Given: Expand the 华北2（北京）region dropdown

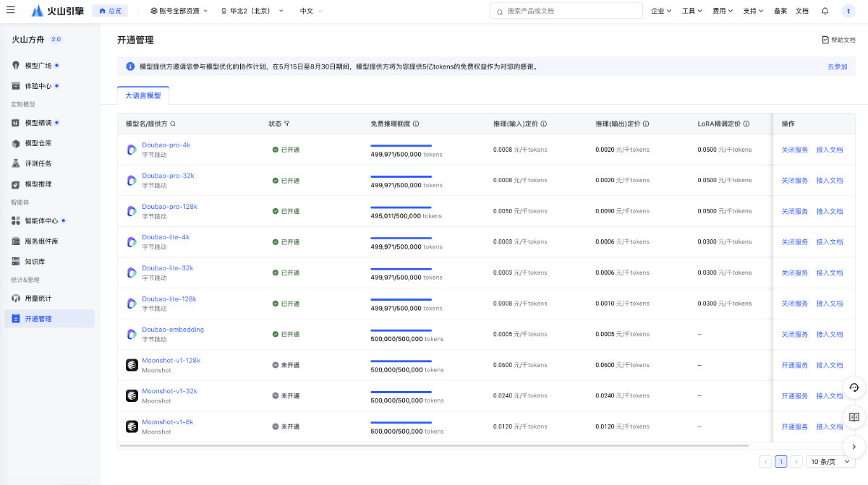Looking at the screenshot, I should (x=253, y=11).
